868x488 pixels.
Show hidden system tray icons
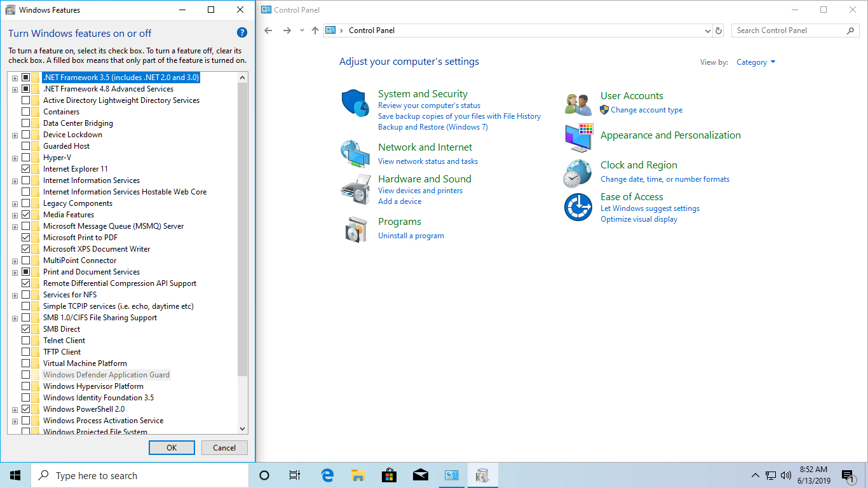[x=755, y=475]
